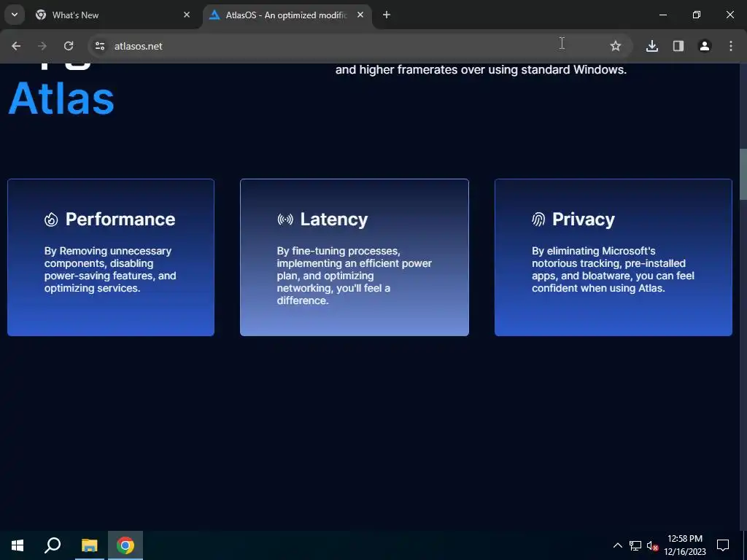747x560 pixels.
Task: Restore down the Chrome window
Action: pos(697,15)
